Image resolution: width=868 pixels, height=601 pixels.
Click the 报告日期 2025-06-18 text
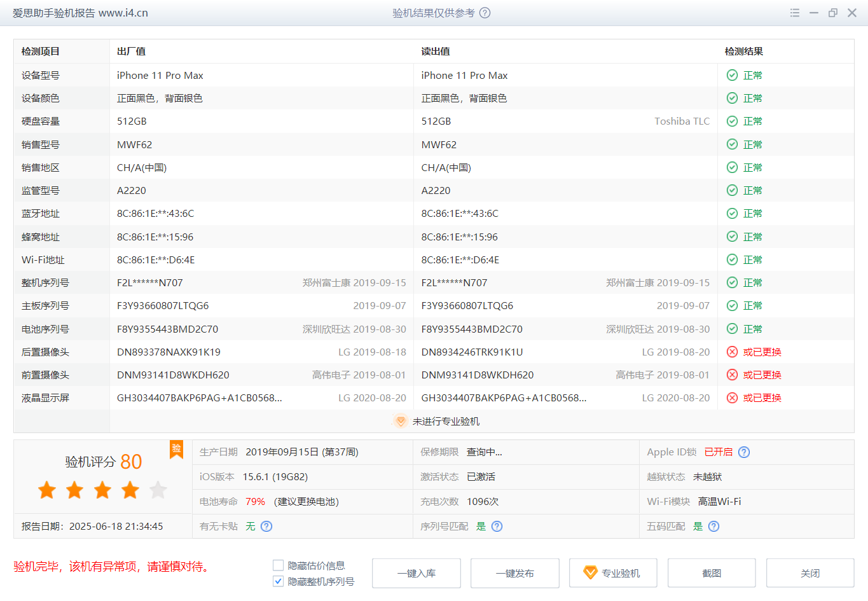pos(92,526)
